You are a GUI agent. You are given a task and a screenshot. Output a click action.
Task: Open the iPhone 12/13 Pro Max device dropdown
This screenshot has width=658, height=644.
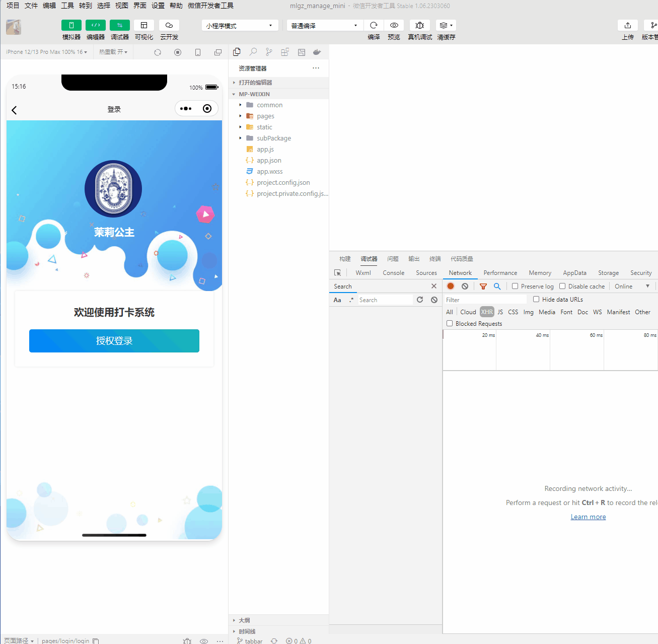pyautogui.click(x=45, y=52)
